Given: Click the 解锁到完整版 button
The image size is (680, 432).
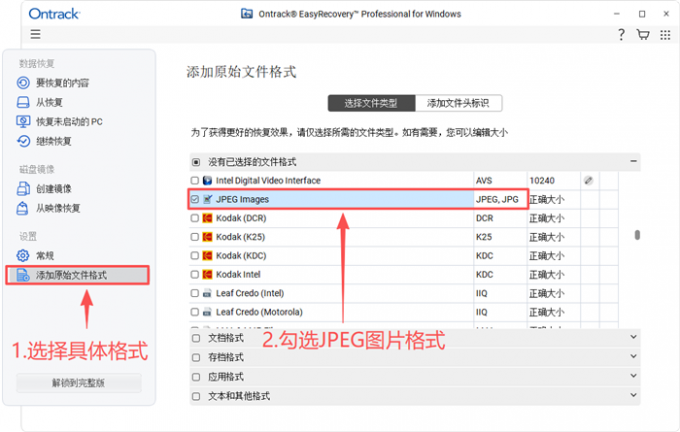Looking at the screenshot, I should 78,383.
